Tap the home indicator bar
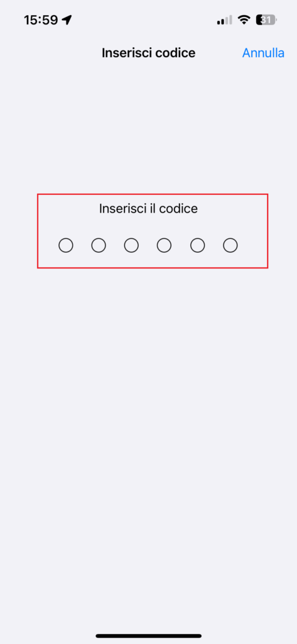Image resolution: width=297 pixels, height=644 pixels. [x=148, y=636]
